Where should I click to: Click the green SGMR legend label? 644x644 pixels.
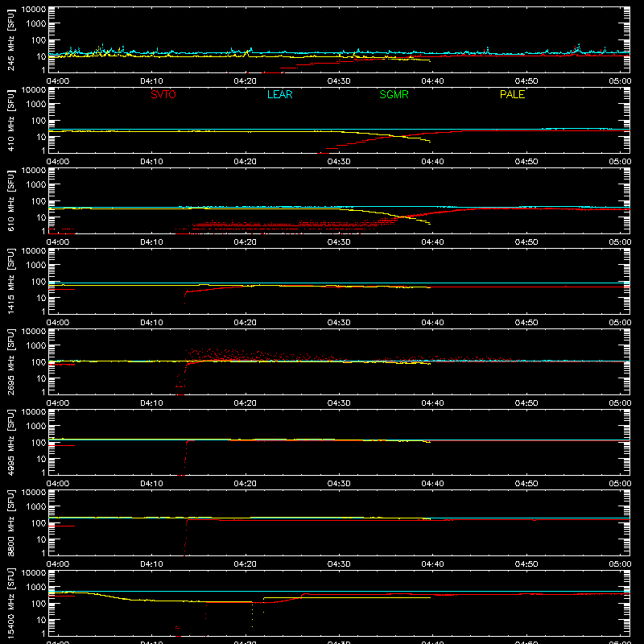[x=394, y=94]
